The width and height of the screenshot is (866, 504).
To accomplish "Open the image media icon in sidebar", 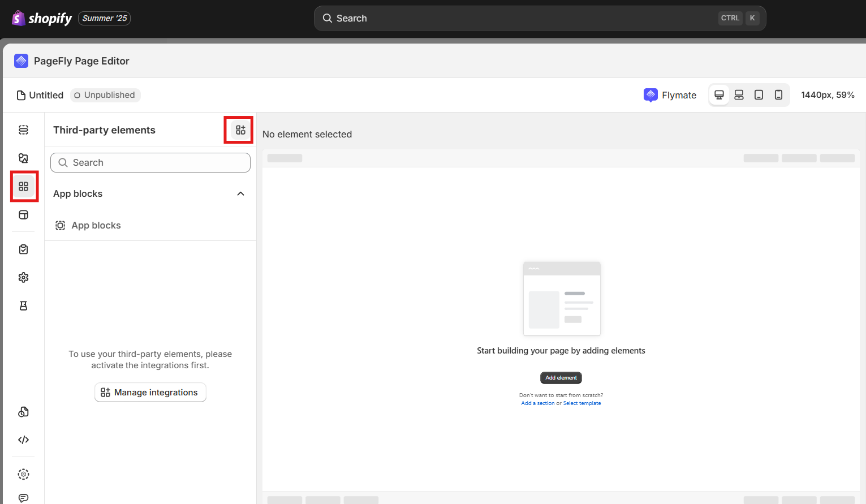I will tap(24, 158).
